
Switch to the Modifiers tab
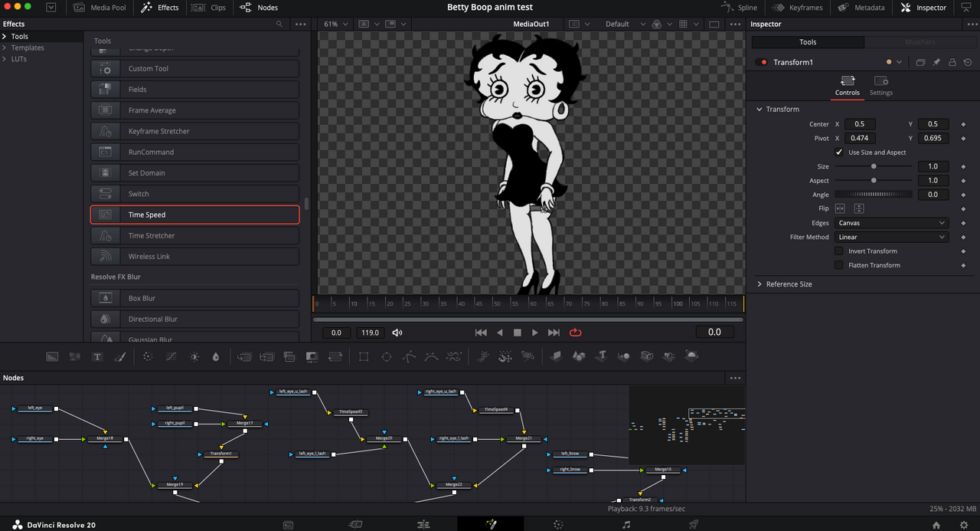coord(920,42)
